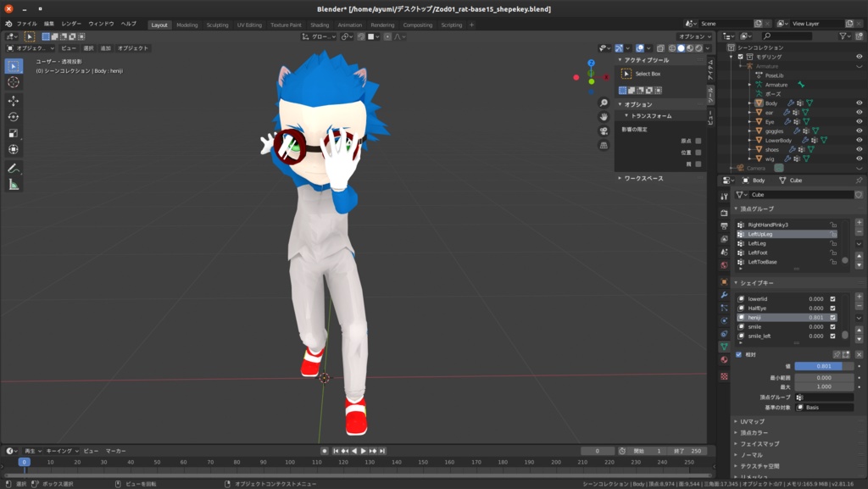Open the green Object Data Properties tab
This screenshot has width=868, height=489.
click(724, 346)
